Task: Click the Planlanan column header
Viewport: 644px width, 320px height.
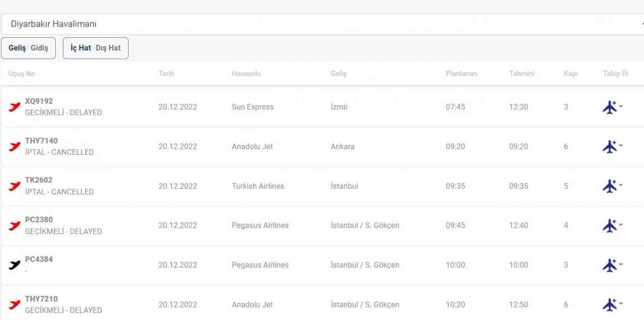Action: click(x=461, y=73)
